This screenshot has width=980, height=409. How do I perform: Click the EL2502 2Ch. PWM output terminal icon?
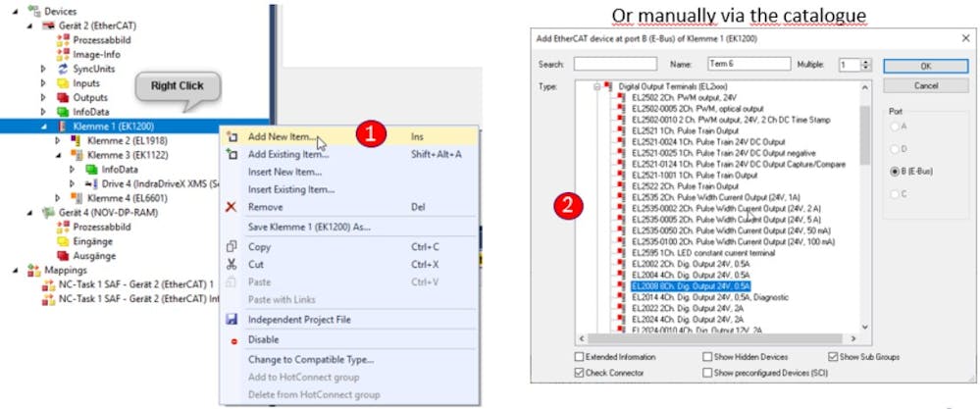[x=620, y=97]
